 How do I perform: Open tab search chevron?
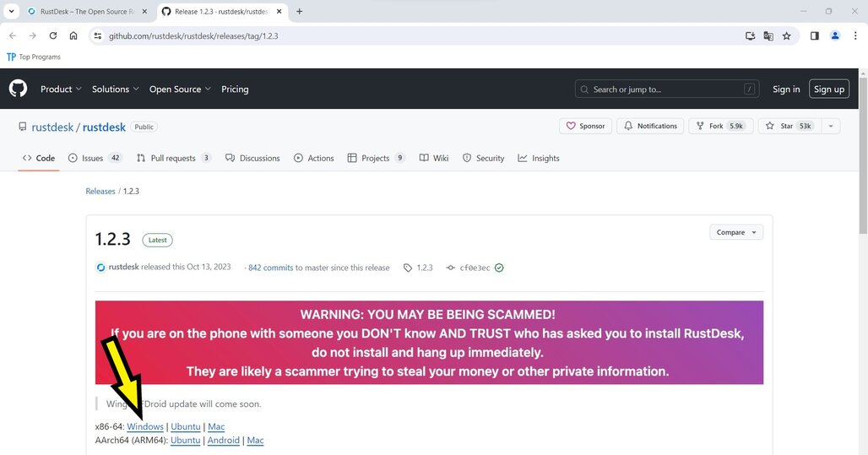(11, 11)
